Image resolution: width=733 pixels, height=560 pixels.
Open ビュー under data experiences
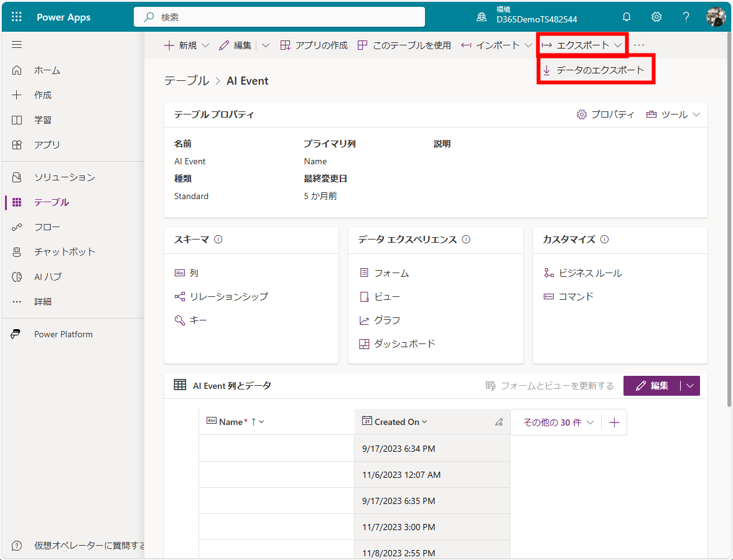[x=380, y=296]
